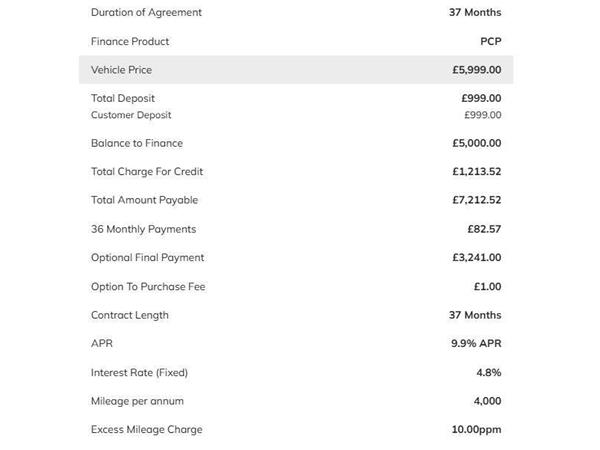Select the Vehicle Price highlighted row
Screen dimensions: 600x450
pyautogui.click(x=296, y=70)
